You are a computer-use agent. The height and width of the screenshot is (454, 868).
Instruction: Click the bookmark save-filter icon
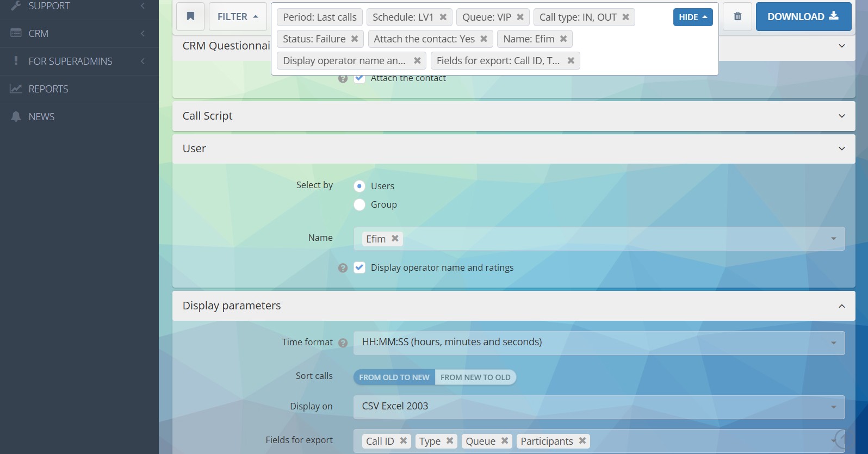pos(190,16)
